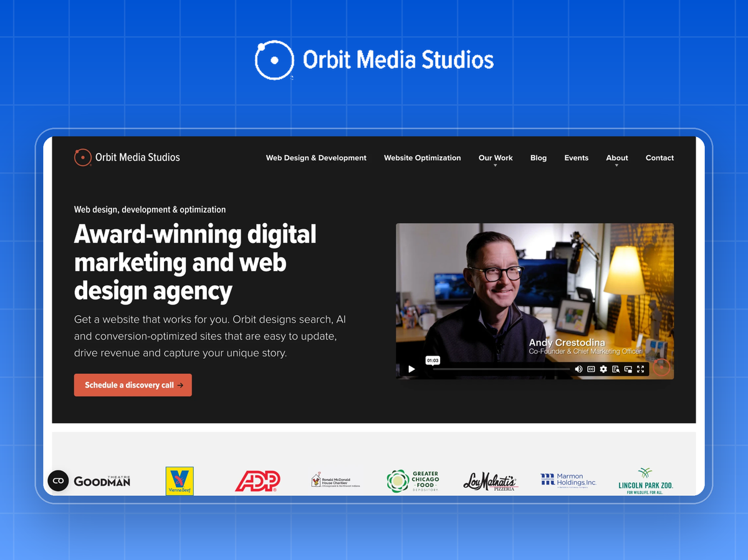Open the video settings gear

coord(603,369)
